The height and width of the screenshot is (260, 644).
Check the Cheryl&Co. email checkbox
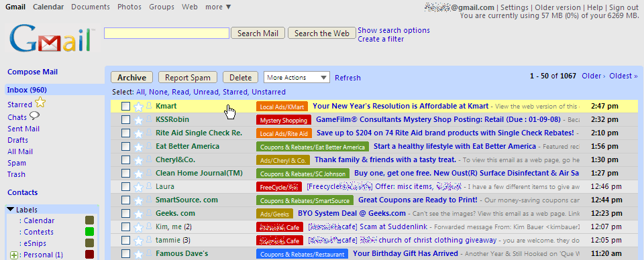(x=125, y=160)
